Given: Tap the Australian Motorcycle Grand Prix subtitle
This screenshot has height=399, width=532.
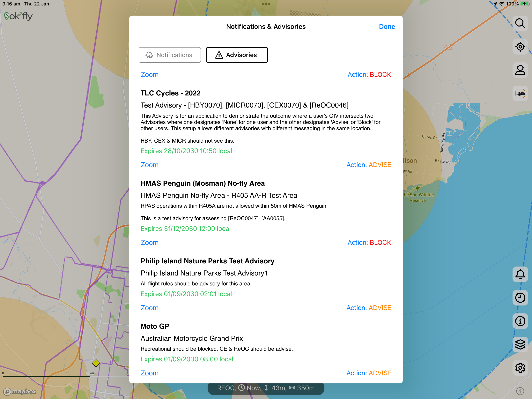Looking at the screenshot, I should [192, 338].
